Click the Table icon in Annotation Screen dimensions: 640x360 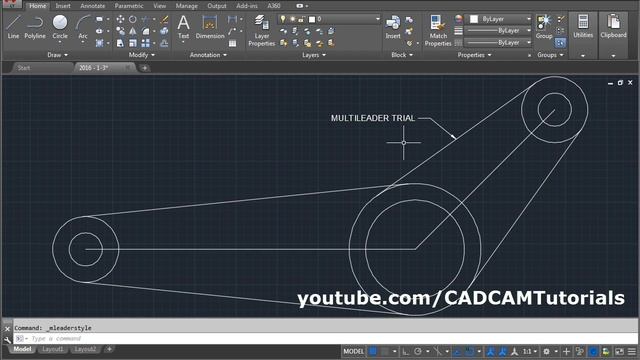coord(232,43)
